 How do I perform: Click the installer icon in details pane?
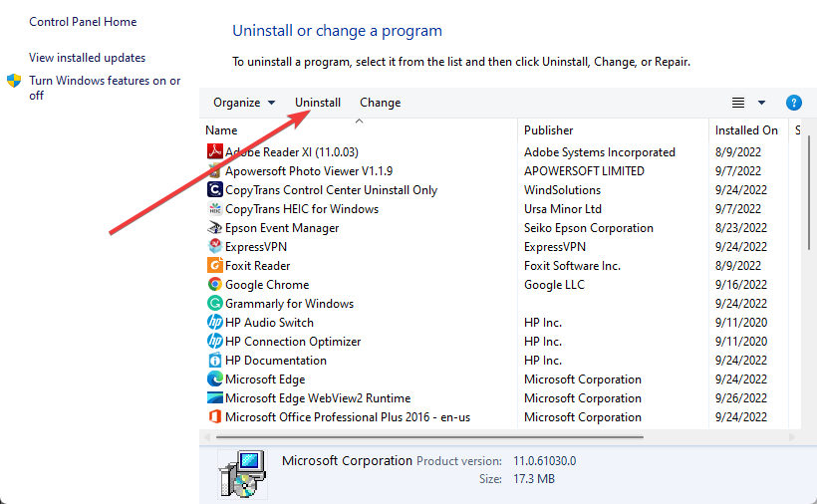pyautogui.click(x=242, y=474)
